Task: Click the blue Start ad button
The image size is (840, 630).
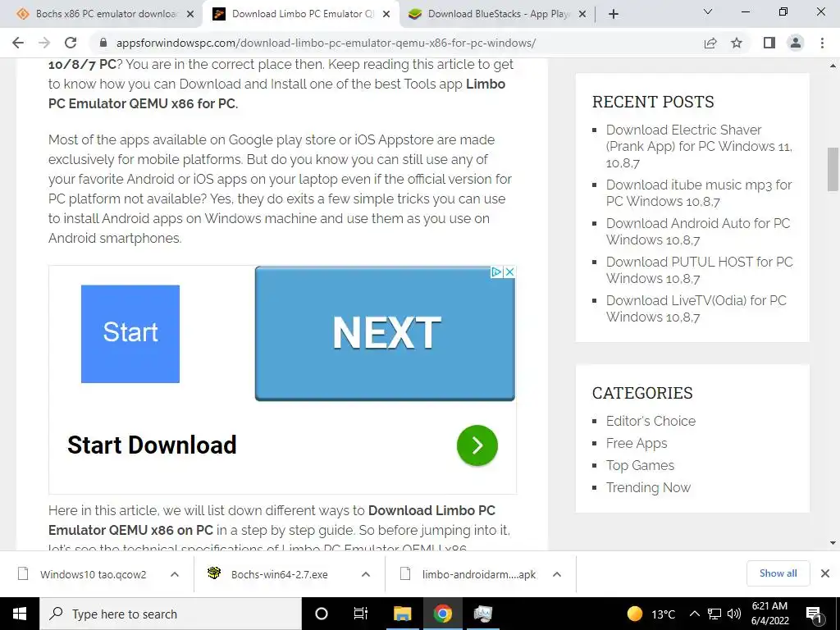Action: coord(130,334)
